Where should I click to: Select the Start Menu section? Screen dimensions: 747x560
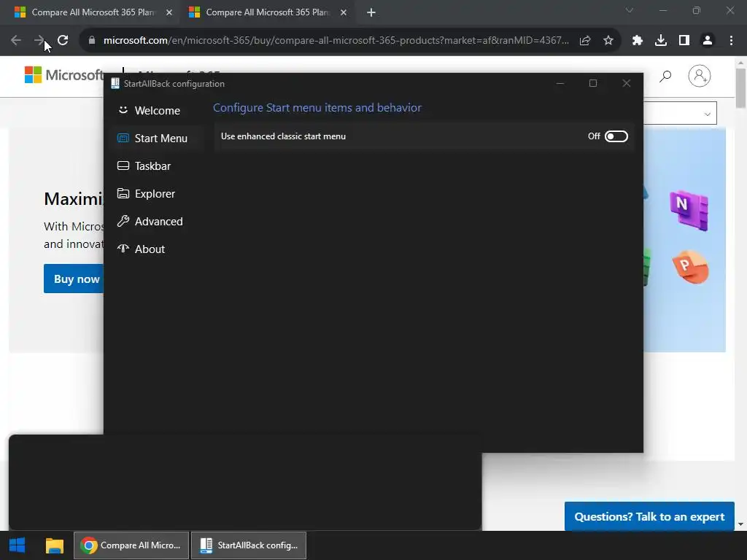[156, 138]
